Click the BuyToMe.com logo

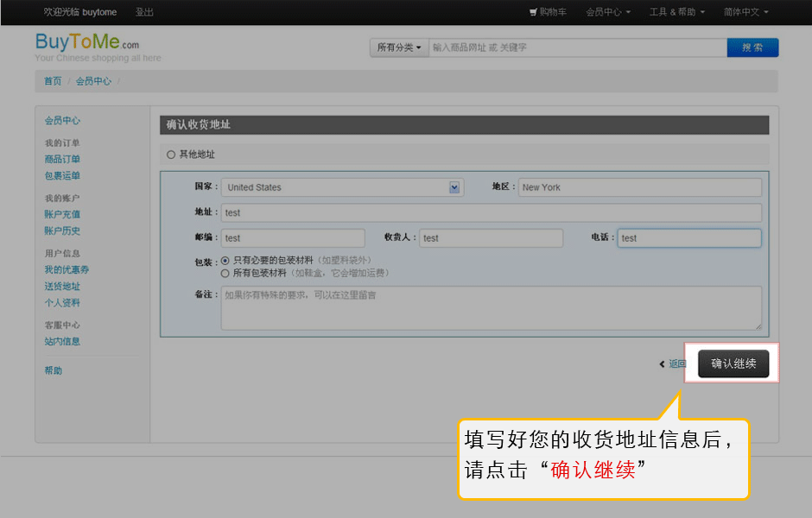[x=86, y=43]
